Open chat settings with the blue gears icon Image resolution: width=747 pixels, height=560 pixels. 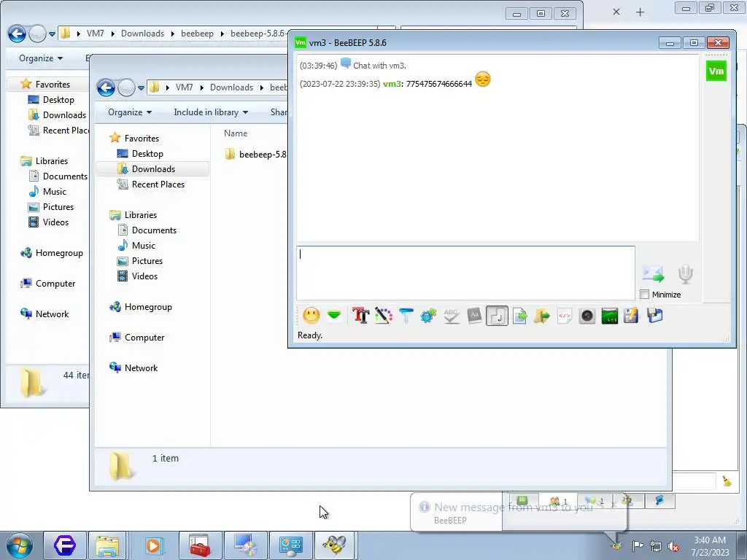[x=428, y=315]
